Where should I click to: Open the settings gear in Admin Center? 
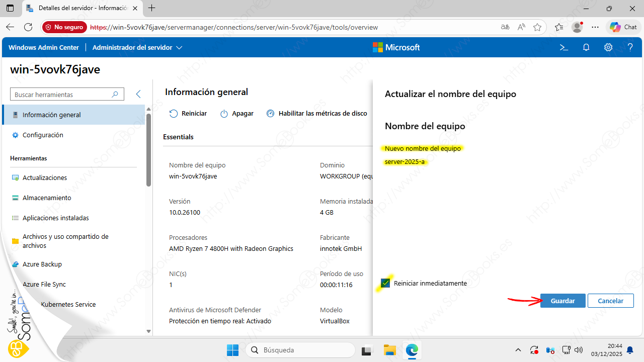coord(608,47)
